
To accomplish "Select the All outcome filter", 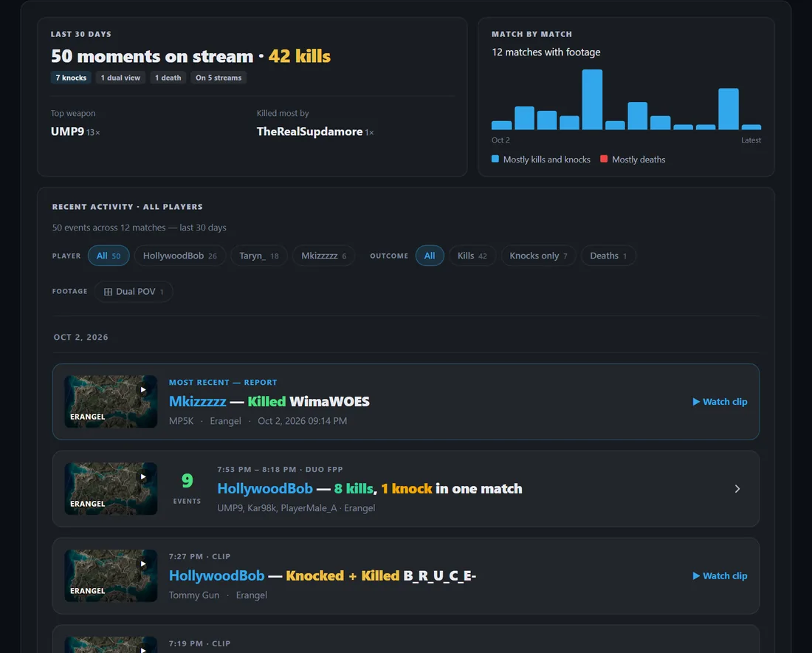I will pos(430,256).
